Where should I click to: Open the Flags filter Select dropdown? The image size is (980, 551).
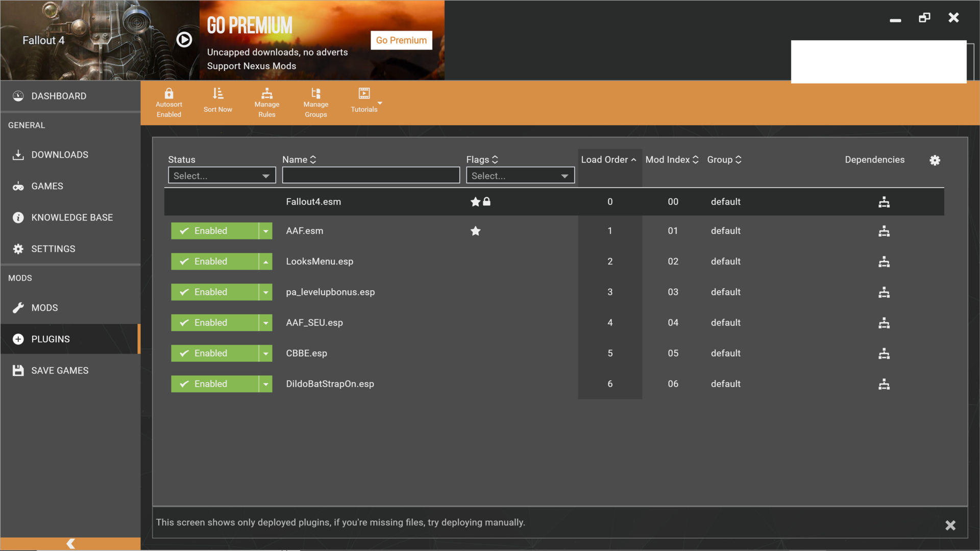520,176
